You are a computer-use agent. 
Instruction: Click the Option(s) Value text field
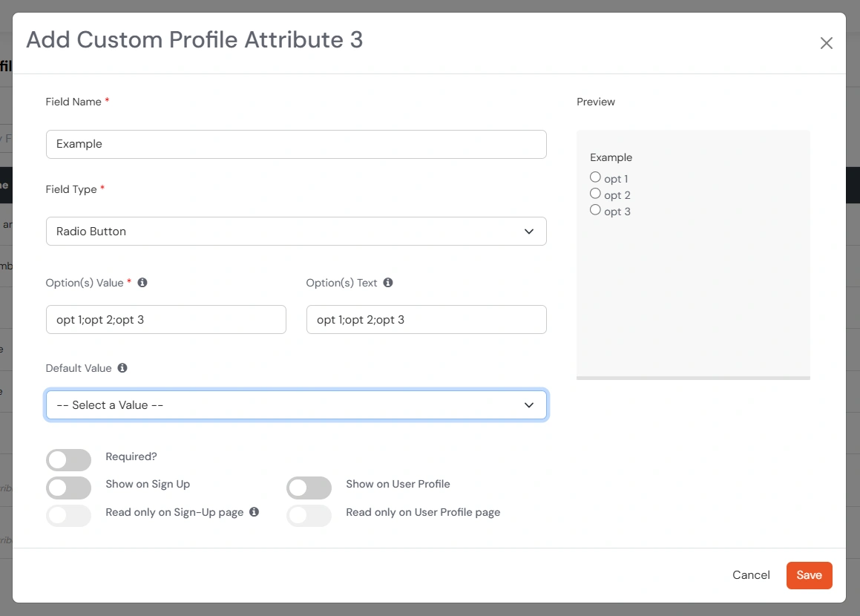(x=165, y=319)
